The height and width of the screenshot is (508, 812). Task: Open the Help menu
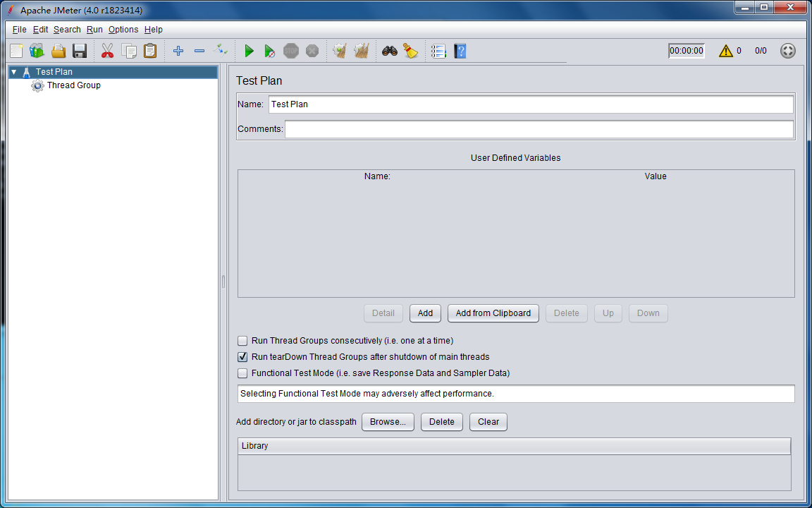[x=153, y=30]
